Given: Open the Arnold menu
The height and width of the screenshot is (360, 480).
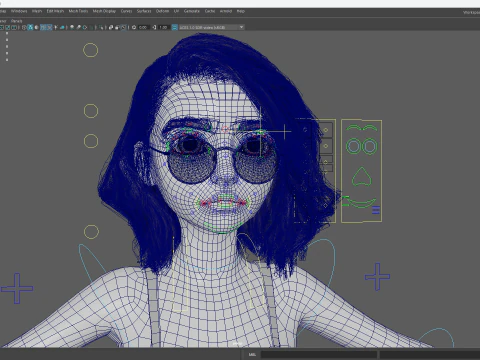Looking at the screenshot, I should pyautogui.click(x=226, y=11).
